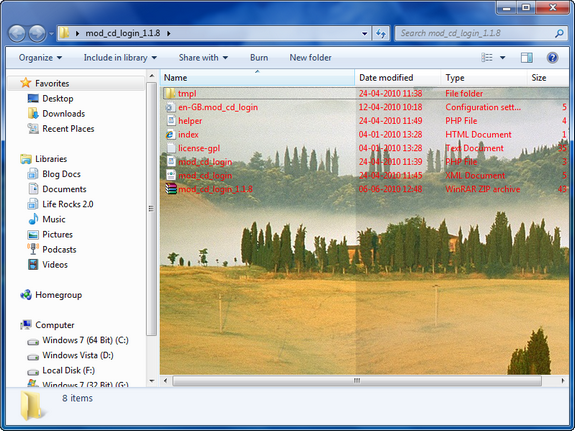Viewport: 575px width, 431px height.
Task: Open the Windows 7 (64 Bit) (C:) drive
Action: point(85,340)
